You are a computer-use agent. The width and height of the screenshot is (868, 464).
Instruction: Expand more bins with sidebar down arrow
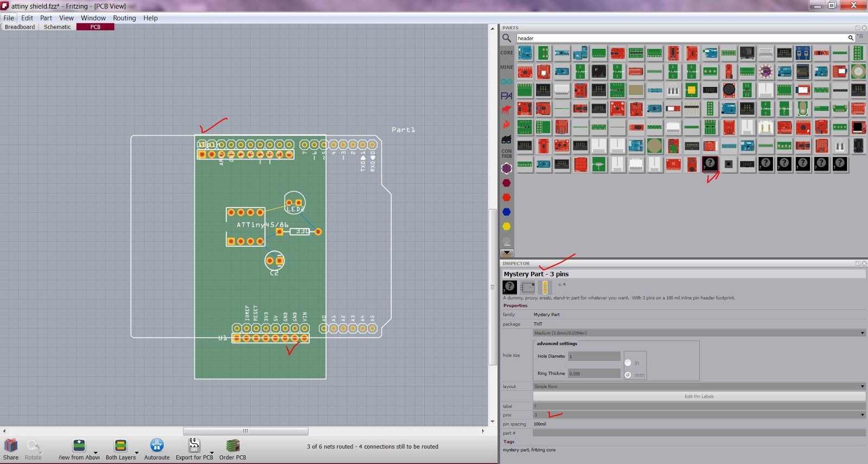click(x=506, y=253)
